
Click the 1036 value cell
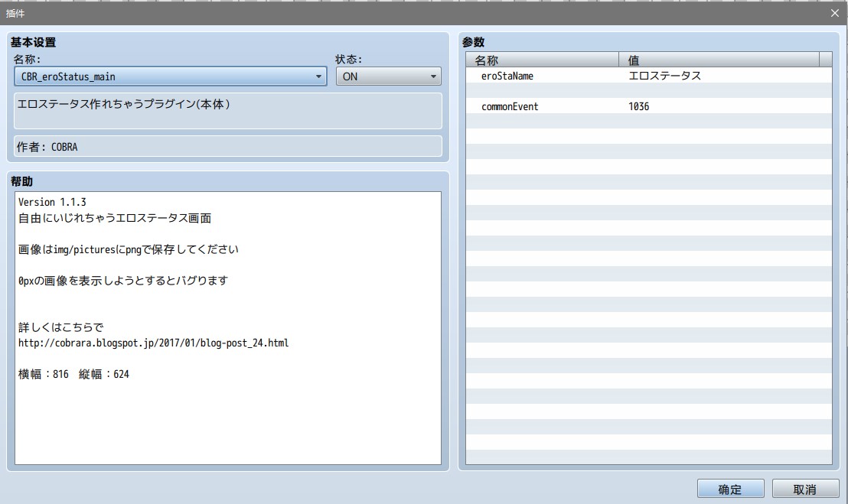639,106
